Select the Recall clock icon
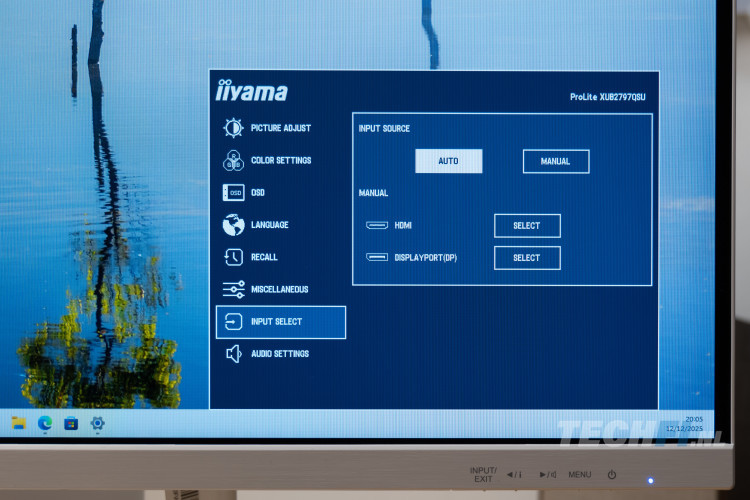The width and height of the screenshot is (750, 500). [x=233, y=257]
